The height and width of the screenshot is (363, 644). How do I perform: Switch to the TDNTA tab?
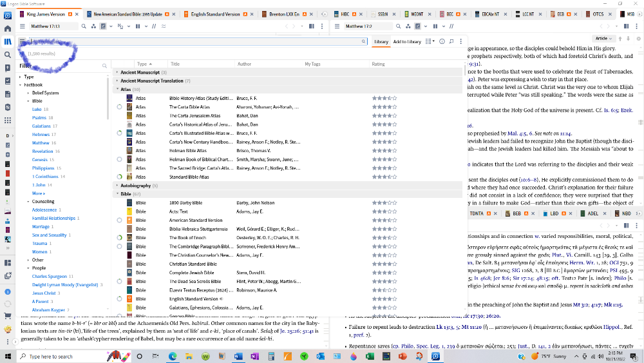(477, 214)
